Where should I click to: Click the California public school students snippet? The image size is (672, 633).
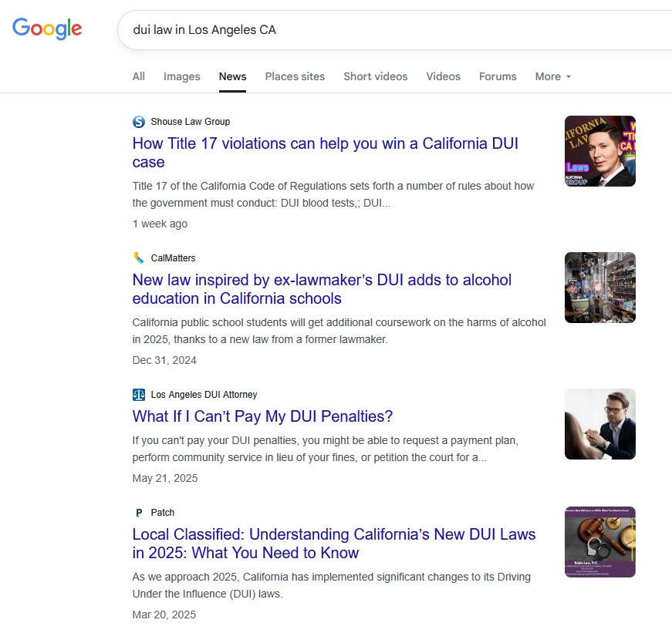339,331
